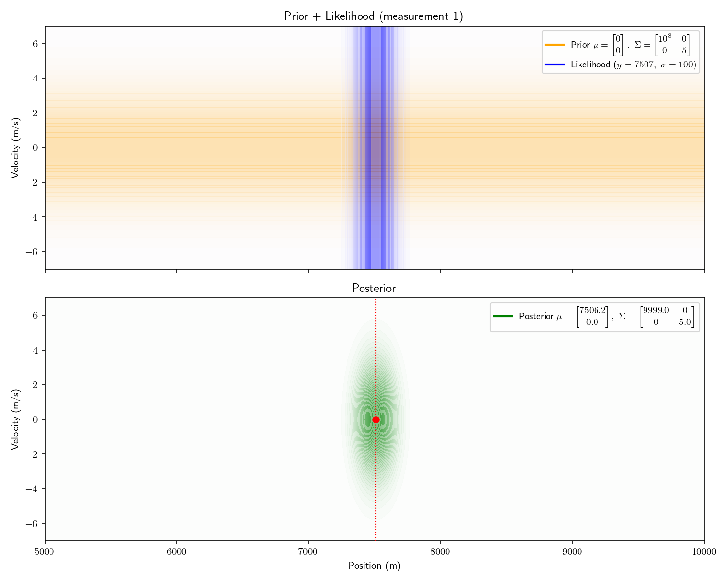Click the orange Prior legend line swatch

coord(555,45)
